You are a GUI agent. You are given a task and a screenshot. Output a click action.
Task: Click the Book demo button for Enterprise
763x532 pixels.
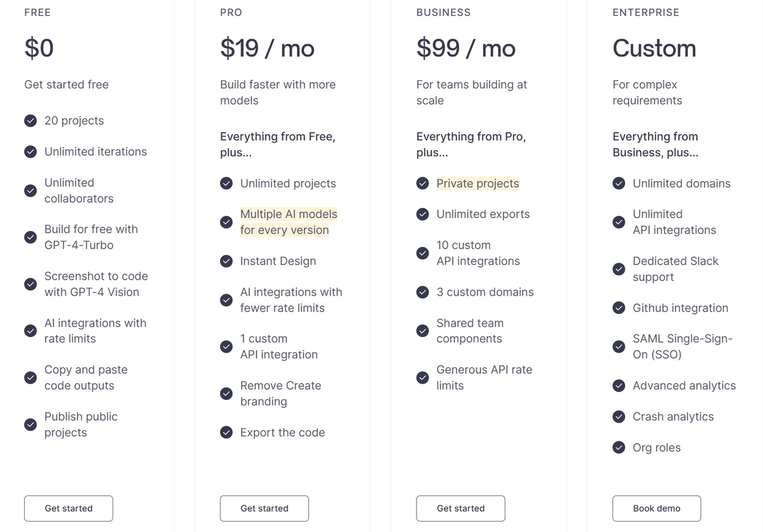(x=657, y=508)
